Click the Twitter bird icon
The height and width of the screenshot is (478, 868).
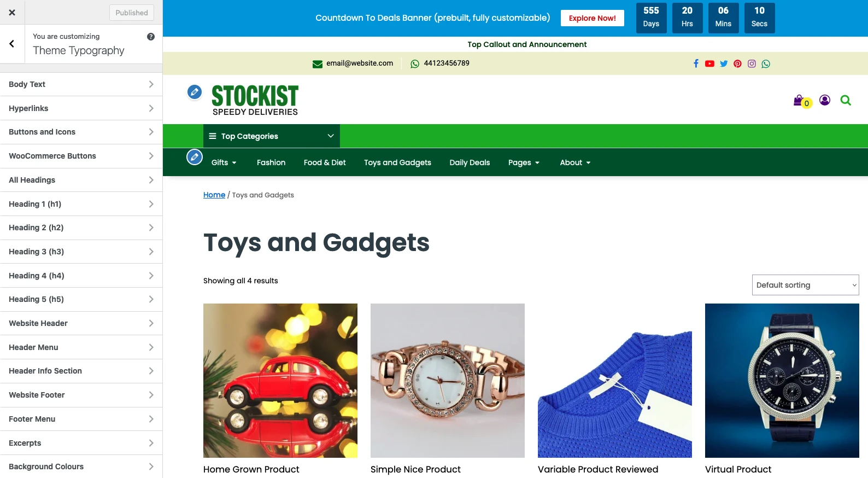point(724,63)
